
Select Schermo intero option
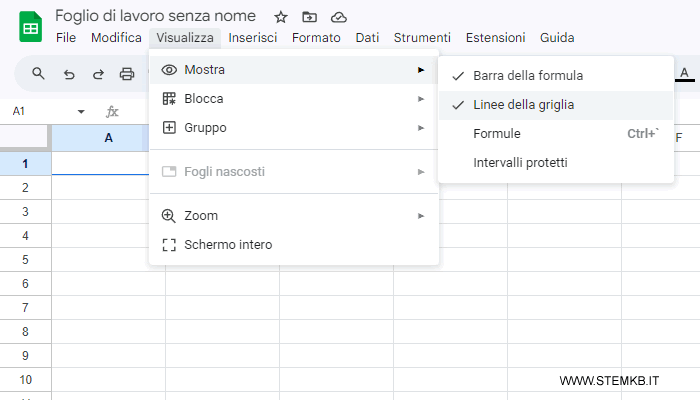click(x=228, y=244)
